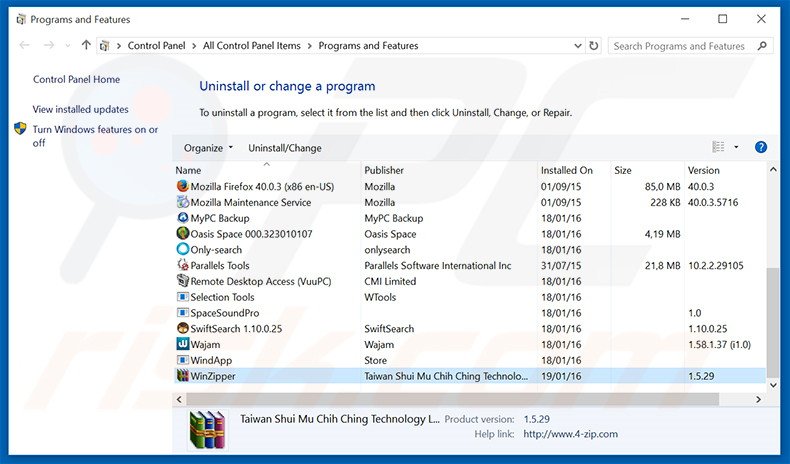The image size is (790, 464).
Task: Click the WinZipper icon in the list
Action: pos(182,375)
